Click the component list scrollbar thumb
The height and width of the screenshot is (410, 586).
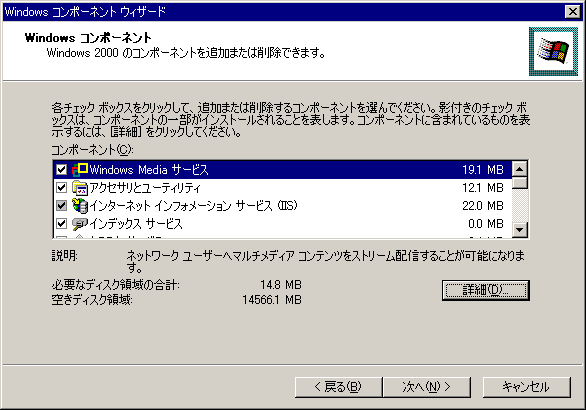coord(519,182)
